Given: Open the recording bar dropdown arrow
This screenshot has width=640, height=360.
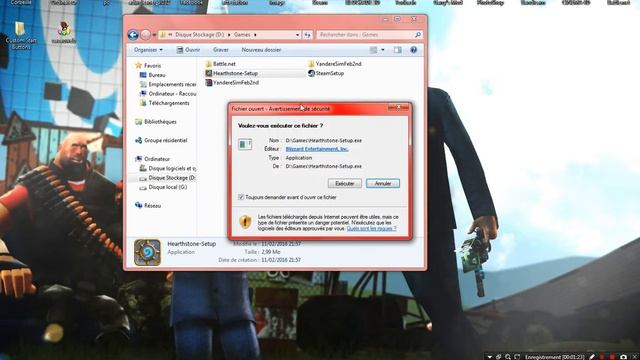Looking at the screenshot, I should pos(490,357).
